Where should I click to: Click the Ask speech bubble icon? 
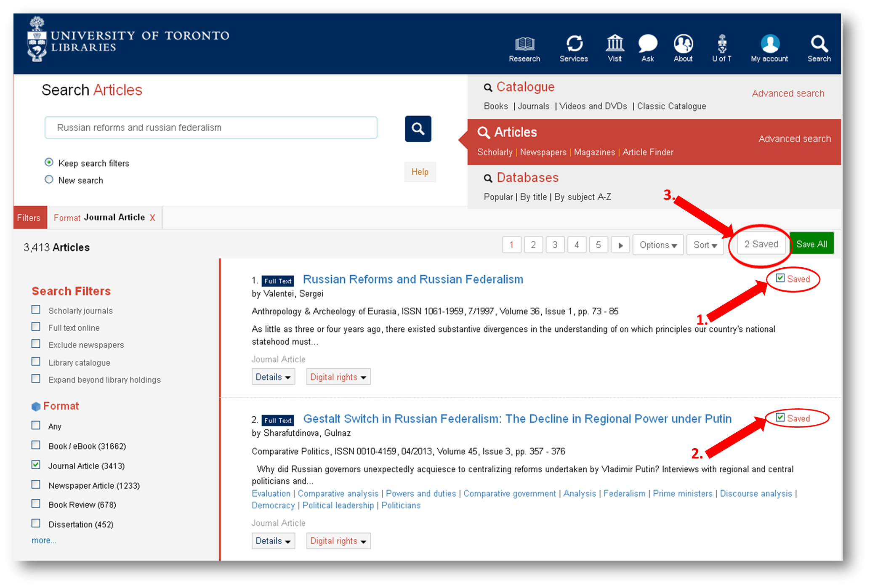pos(647,44)
